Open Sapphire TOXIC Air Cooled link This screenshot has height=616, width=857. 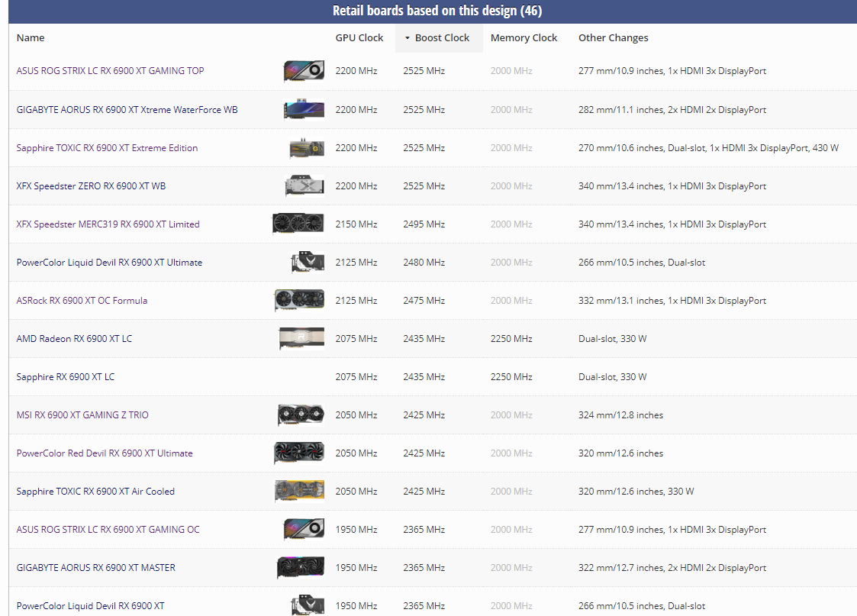(x=95, y=492)
